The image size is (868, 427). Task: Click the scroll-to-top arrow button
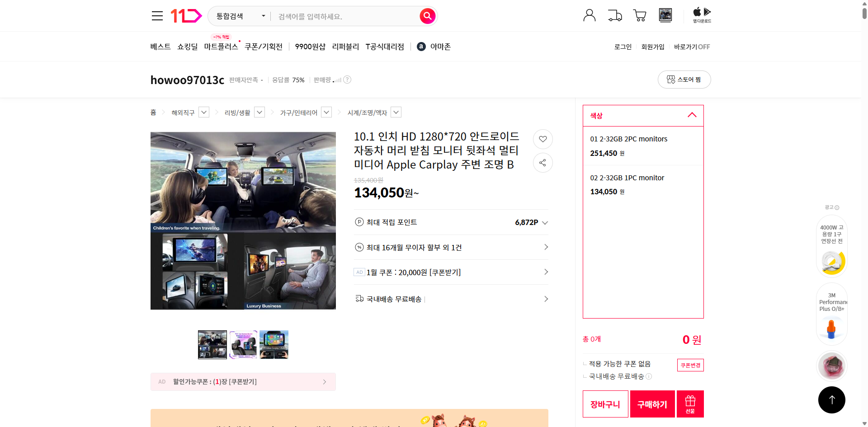tap(831, 399)
